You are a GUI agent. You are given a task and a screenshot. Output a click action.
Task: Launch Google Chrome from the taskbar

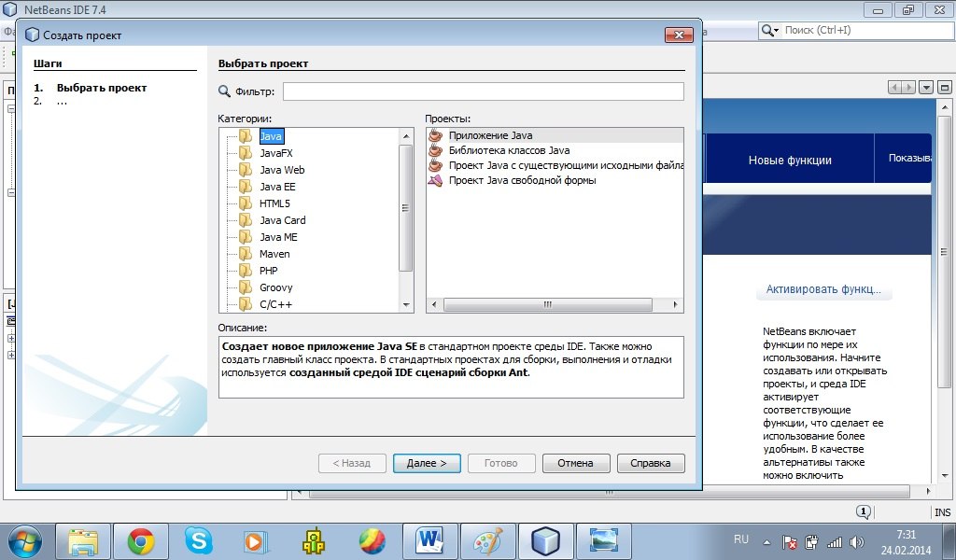pyautogui.click(x=141, y=541)
